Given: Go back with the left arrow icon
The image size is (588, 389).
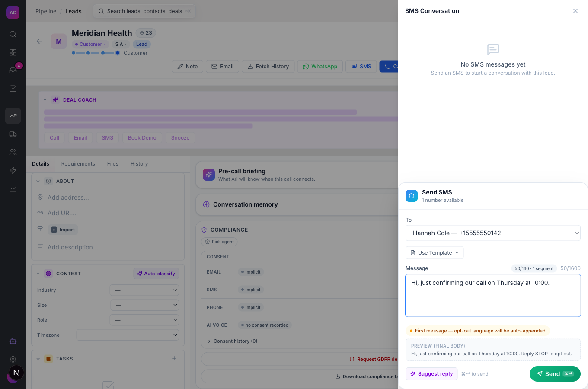Looking at the screenshot, I should [x=39, y=41].
